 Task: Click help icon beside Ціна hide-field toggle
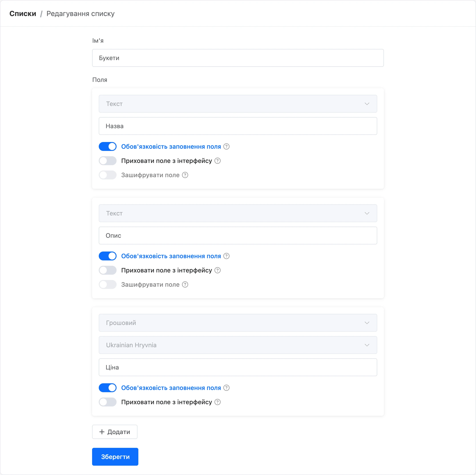click(x=218, y=402)
